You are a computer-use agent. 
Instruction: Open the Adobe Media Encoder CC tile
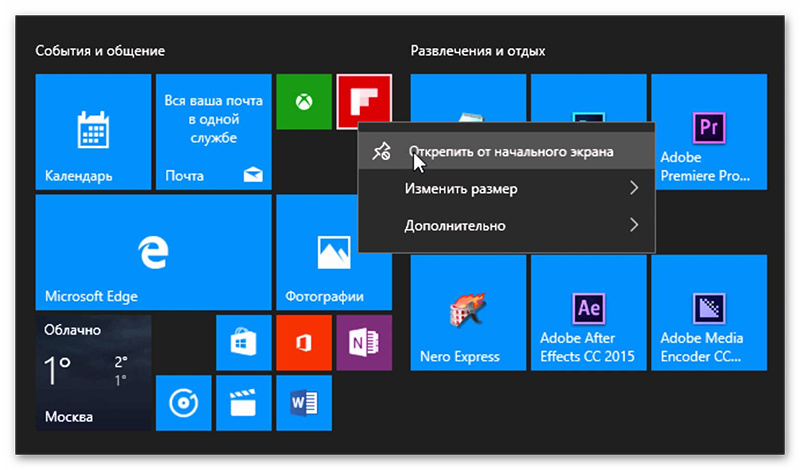[x=709, y=312]
